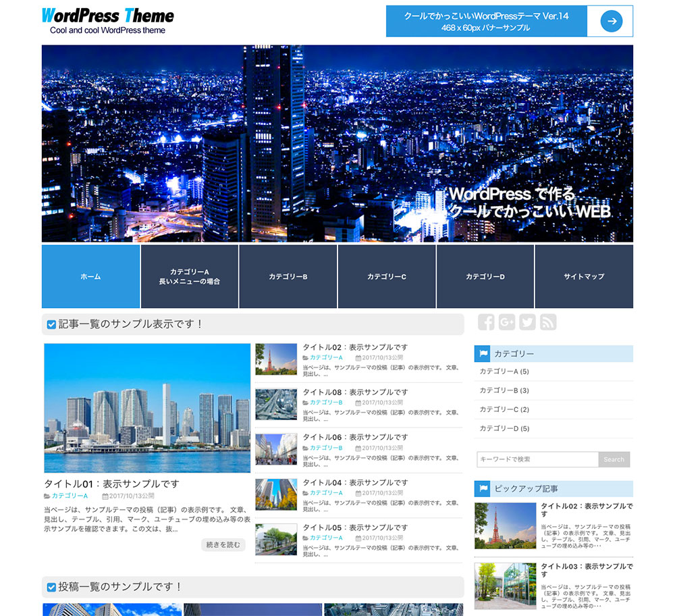675x616 pixels.
Task: Open article タイトル01：表示サンプルです
Action: coord(111,484)
